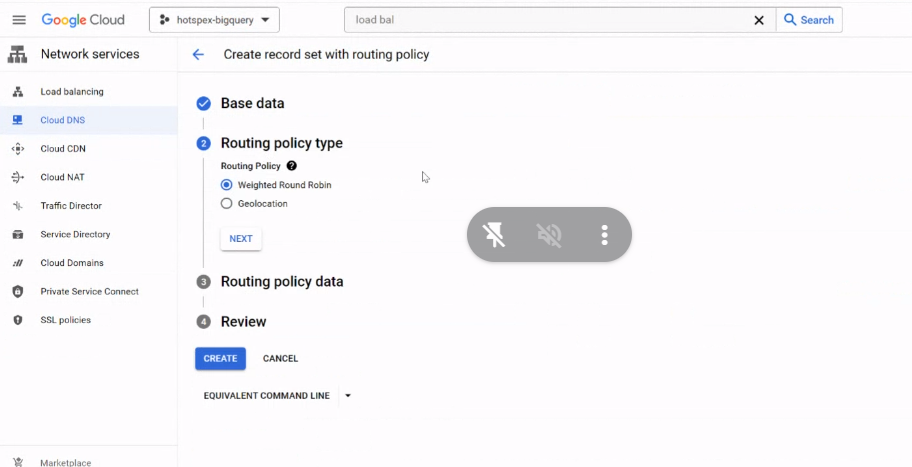Expand the Routing policy data step

282,281
